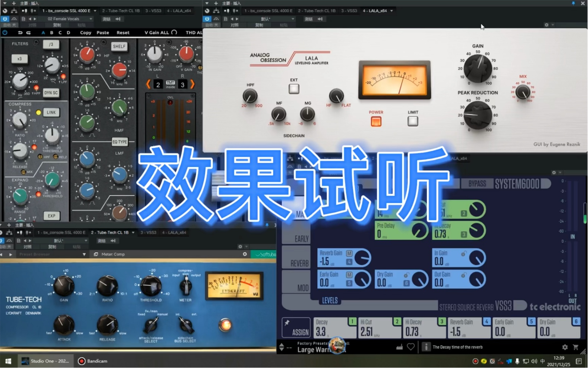Toggle the compressor LINK button
Image resolution: width=588 pixels, height=368 pixels.
51,112
